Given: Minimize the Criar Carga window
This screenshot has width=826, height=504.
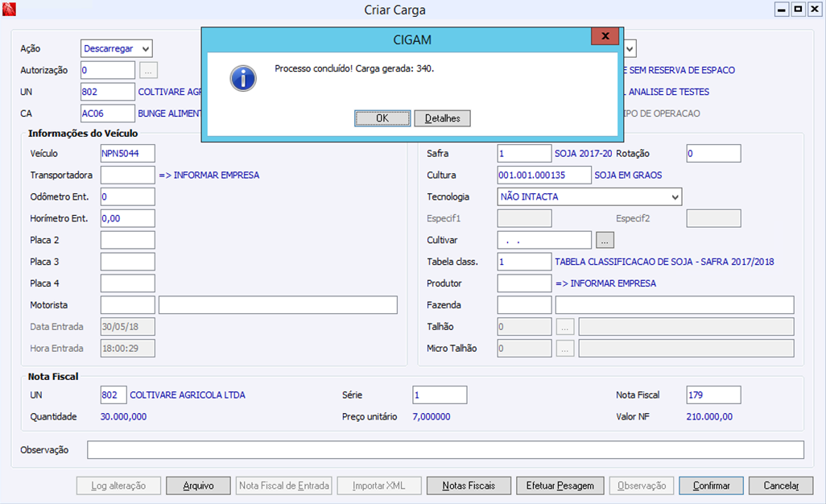Looking at the screenshot, I should click(x=782, y=10).
